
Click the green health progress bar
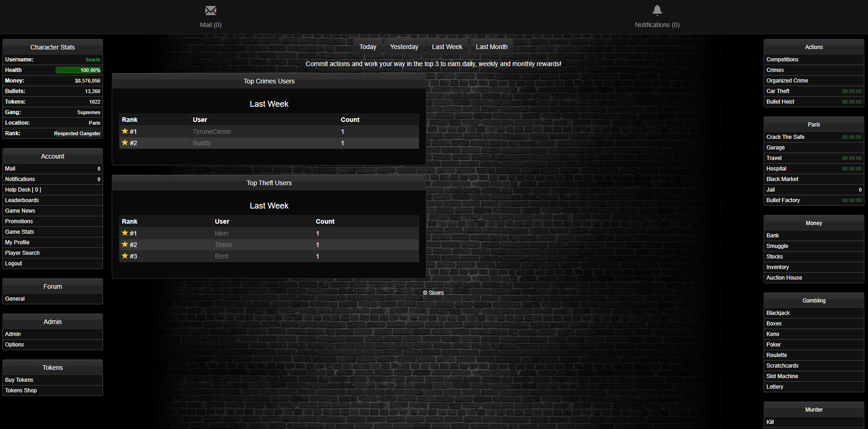78,70
